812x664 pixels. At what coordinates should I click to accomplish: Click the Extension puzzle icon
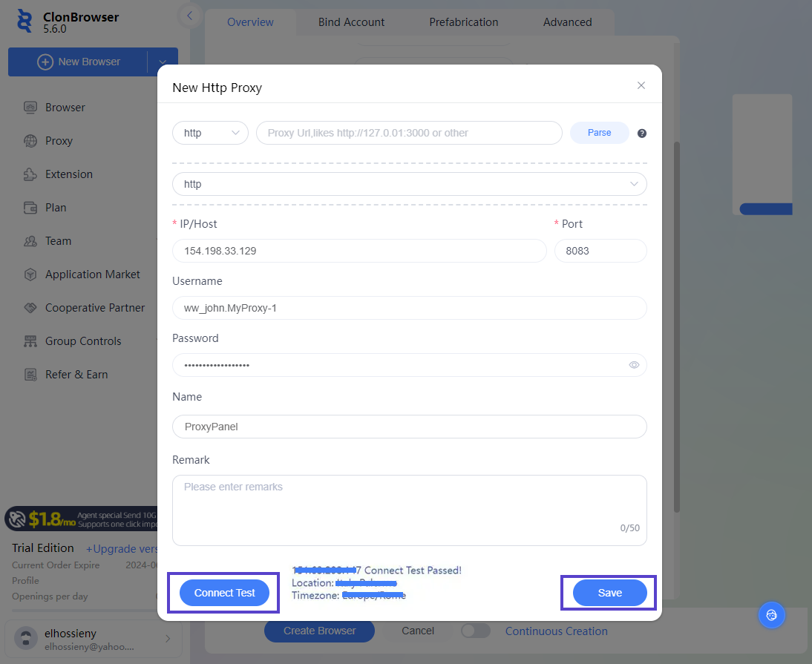30,174
